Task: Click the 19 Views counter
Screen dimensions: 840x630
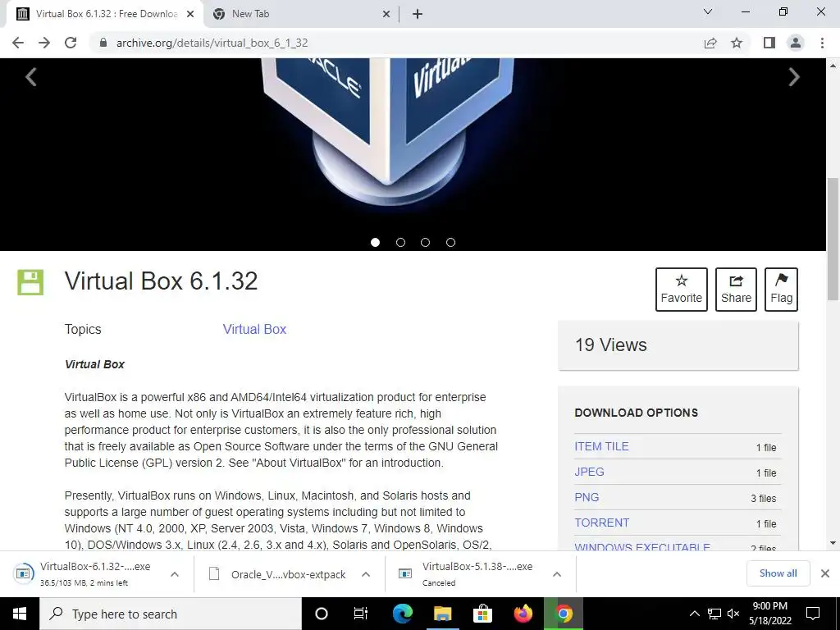Action: pyautogui.click(x=610, y=345)
